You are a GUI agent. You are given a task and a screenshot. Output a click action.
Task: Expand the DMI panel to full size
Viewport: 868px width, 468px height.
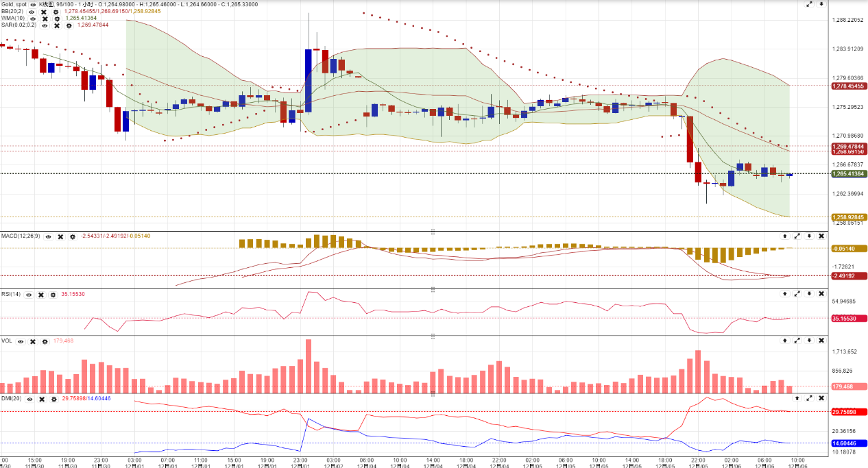(x=809, y=397)
